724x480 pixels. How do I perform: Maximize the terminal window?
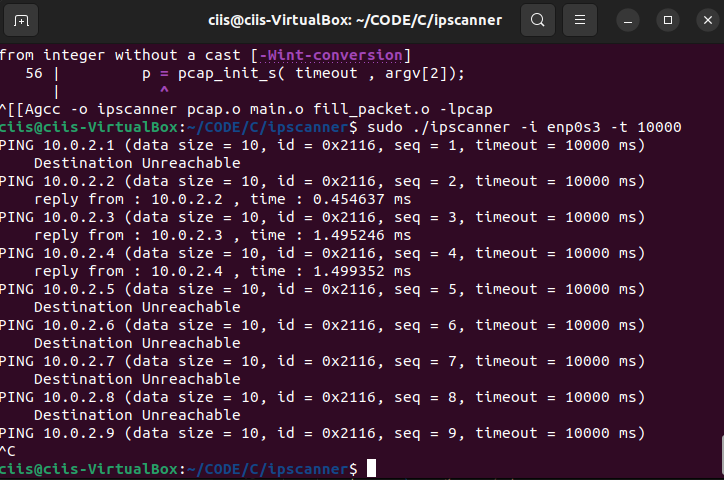tap(668, 20)
